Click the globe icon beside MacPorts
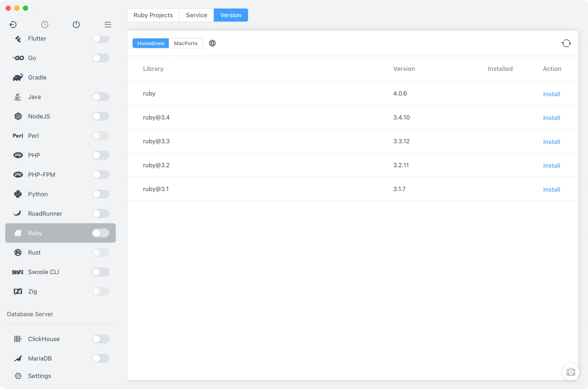Viewport: 588px width, 389px height. click(212, 43)
